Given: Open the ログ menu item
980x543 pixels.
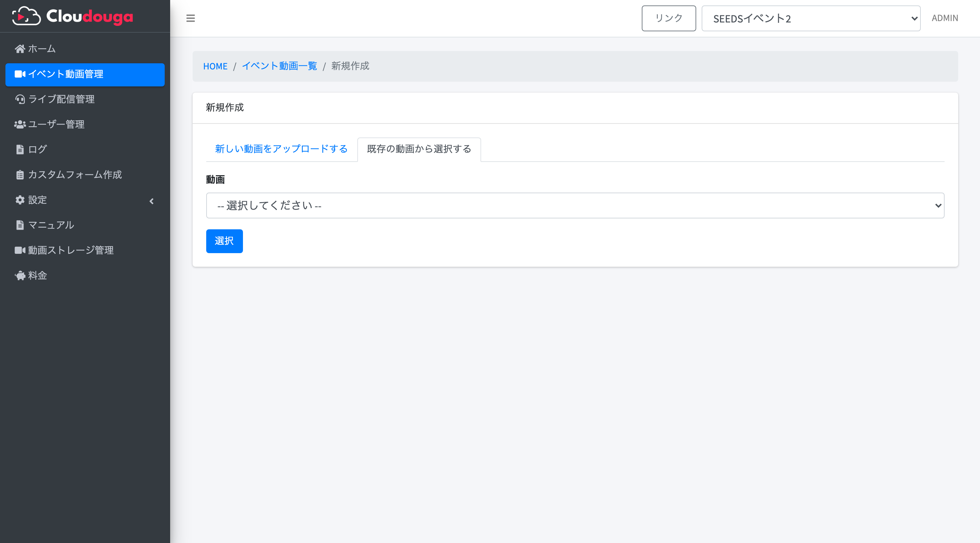Looking at the screenshot, I should click(85, 149).
